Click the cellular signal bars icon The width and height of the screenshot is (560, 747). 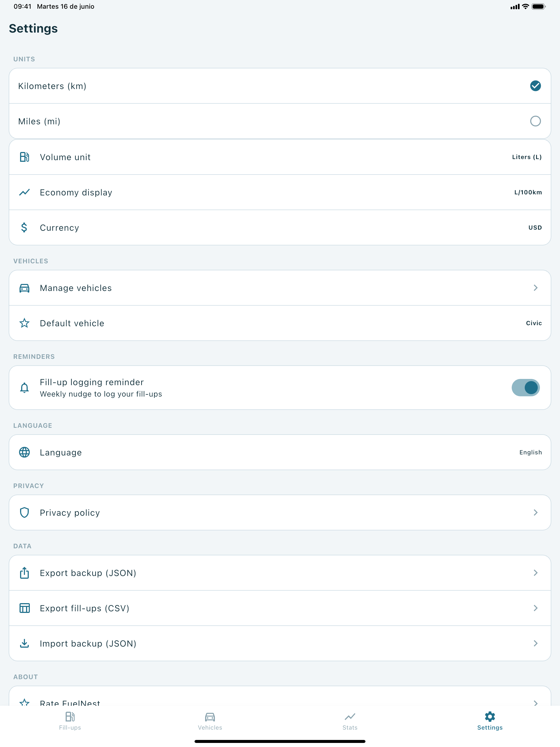coord(515,7)
